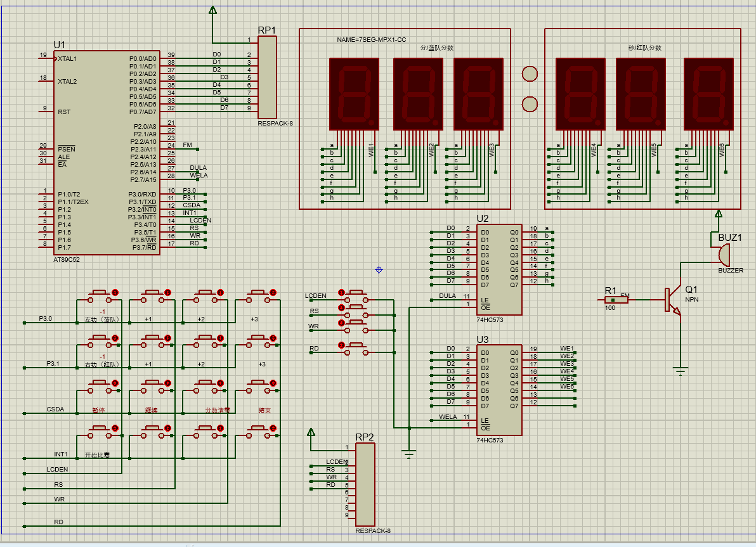Click the keypad button above 开始比赛

(100, 432)
